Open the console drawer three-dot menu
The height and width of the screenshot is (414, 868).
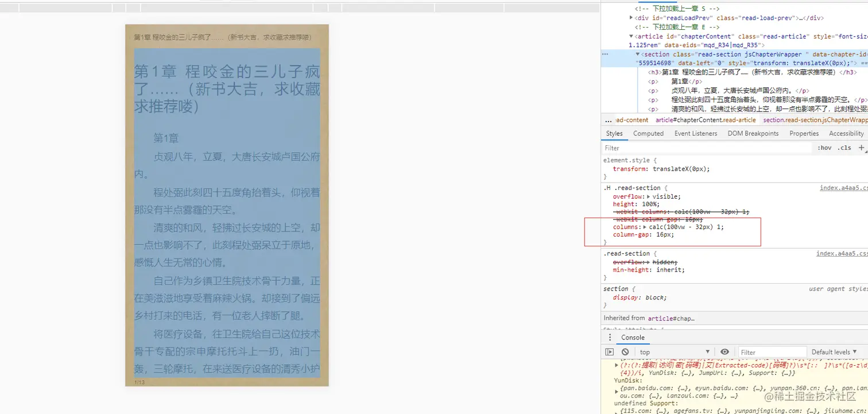click(x=610, y=337)
